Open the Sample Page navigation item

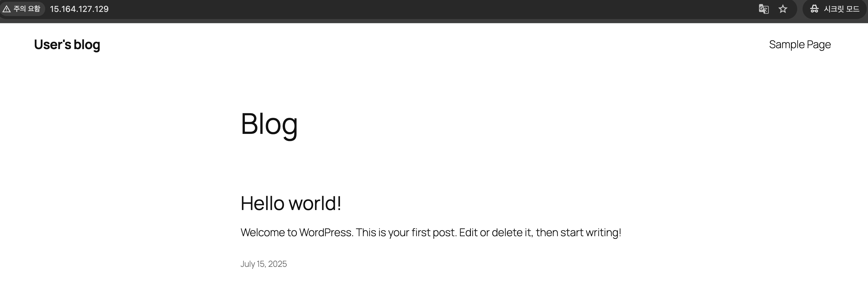pyautogui.click(x=800, y=44)
